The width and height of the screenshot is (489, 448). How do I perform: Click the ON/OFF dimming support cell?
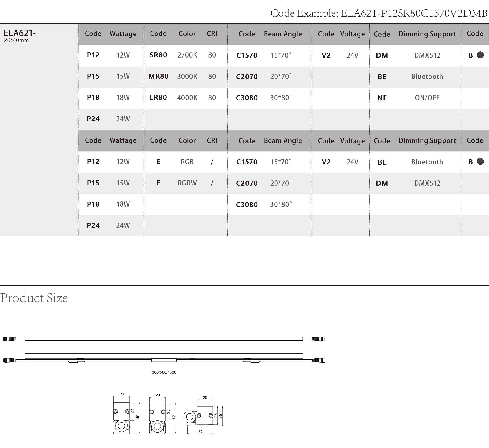click(427, 98)
